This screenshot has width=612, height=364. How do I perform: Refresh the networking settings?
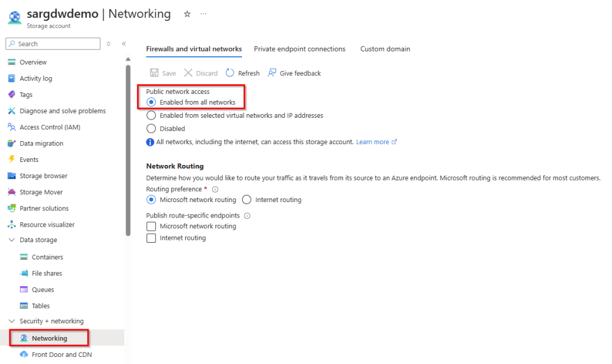click(242, 73)
